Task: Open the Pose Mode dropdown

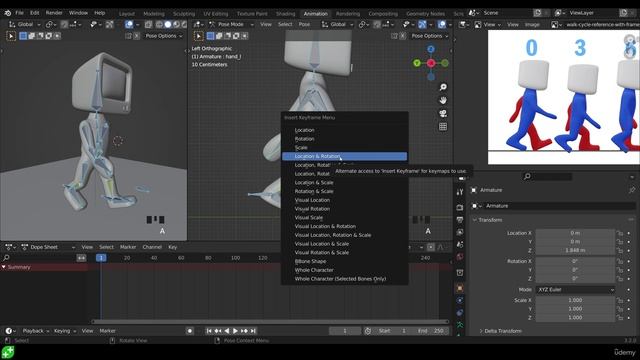Action: pyautogui.click(x=231, y=24)
